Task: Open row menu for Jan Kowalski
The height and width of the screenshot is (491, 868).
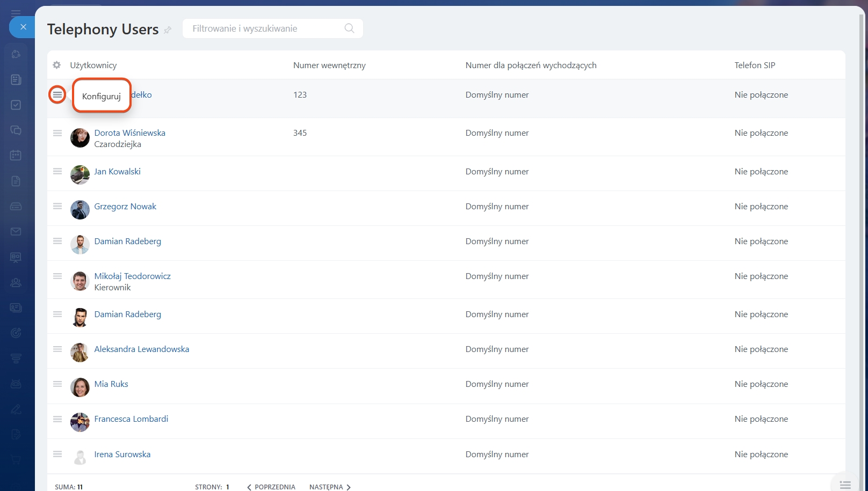Action: [x=57, y=172]
